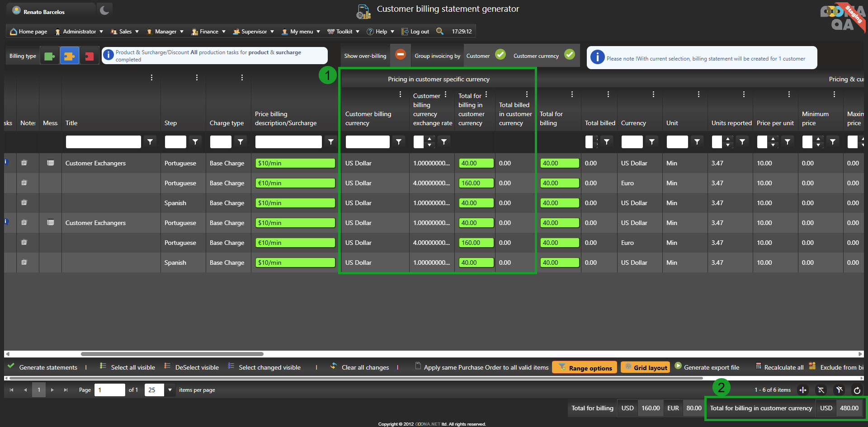The width and height of the screenshot is (868, 427).
Task: Toggle the Customer currency checkmark
Action: pos(570,55)
